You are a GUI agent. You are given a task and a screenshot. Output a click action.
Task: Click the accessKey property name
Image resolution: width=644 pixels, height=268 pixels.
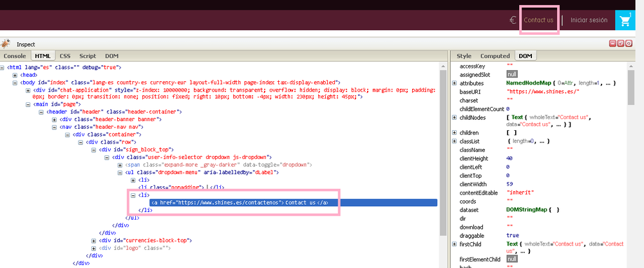(472, 66)
